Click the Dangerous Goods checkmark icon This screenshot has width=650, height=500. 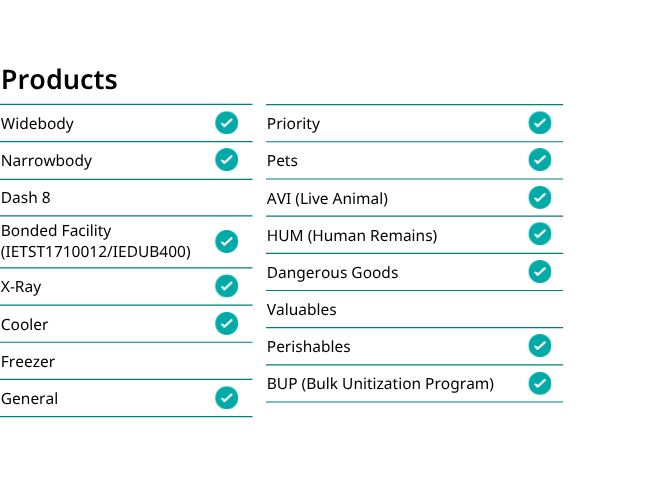click(540, 272)
